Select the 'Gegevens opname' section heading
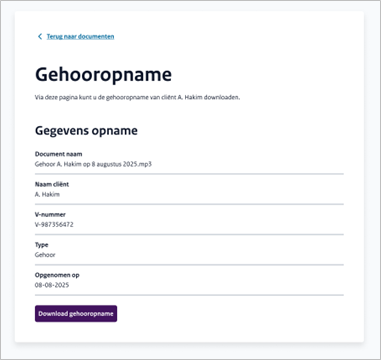381x360 pixels. [x=86, y=131]
